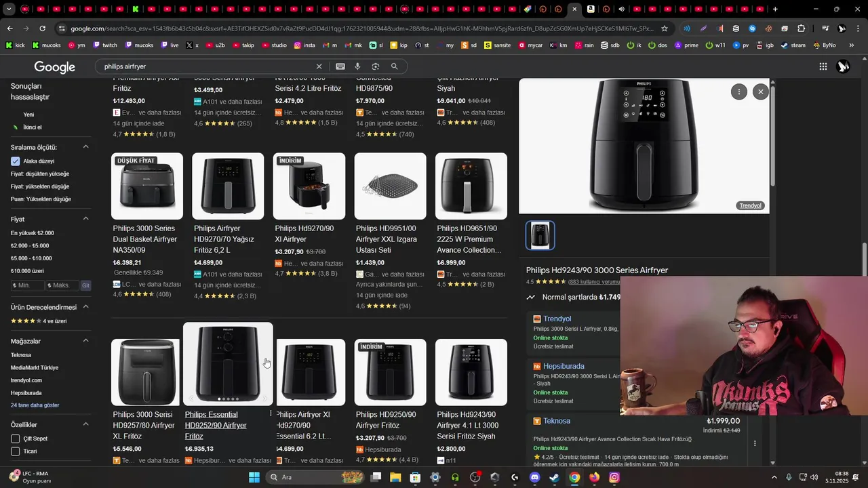
Task: Open the Google account avatar
Action: 844,66
